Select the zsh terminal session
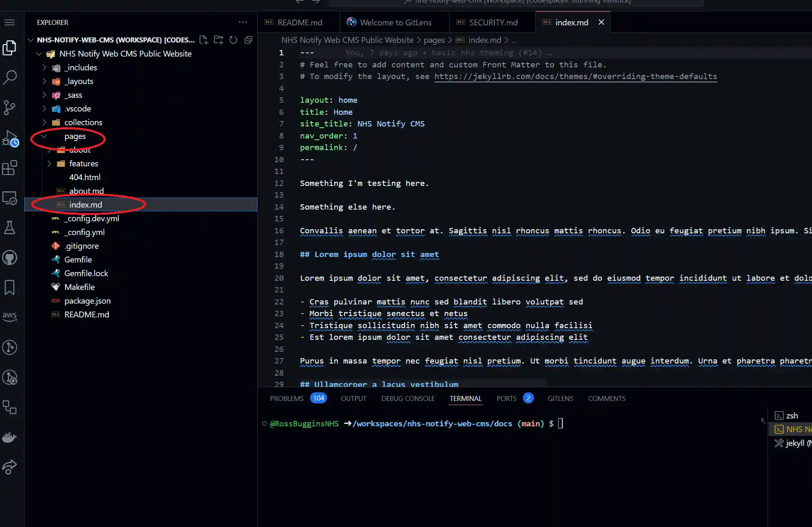Screen dimensions: 812x527 [x=791, y=416]
